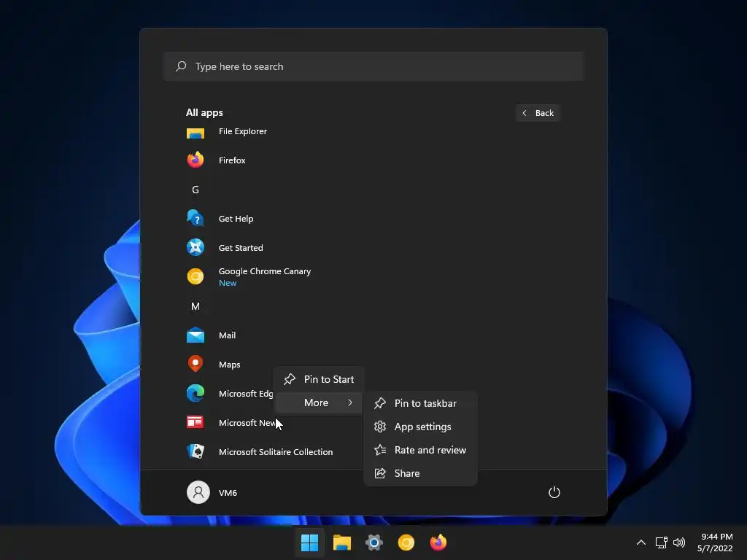Open the File Explorer app icon in All apps
This screenshot has width=747, height=560.
[196, 133]
